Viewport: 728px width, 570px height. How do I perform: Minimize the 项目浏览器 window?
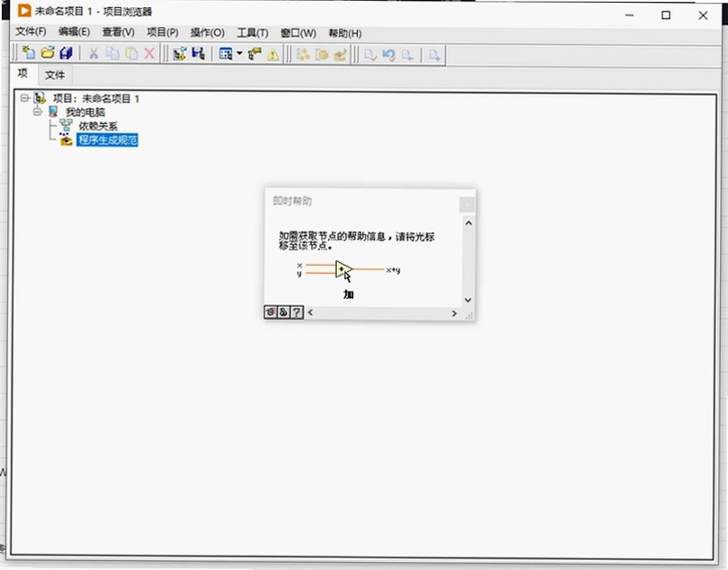point(630,15)
